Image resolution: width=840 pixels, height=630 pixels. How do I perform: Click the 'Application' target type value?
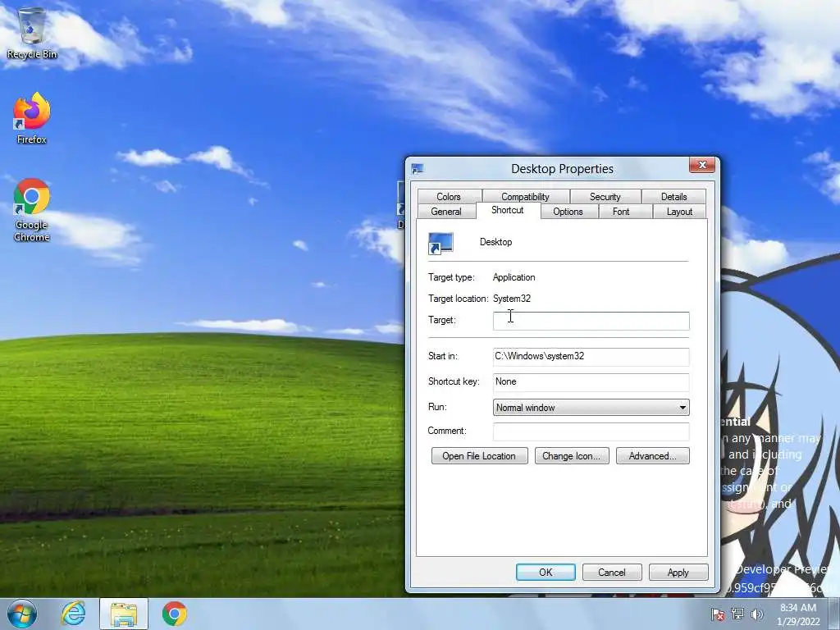(x=514, y=277)
